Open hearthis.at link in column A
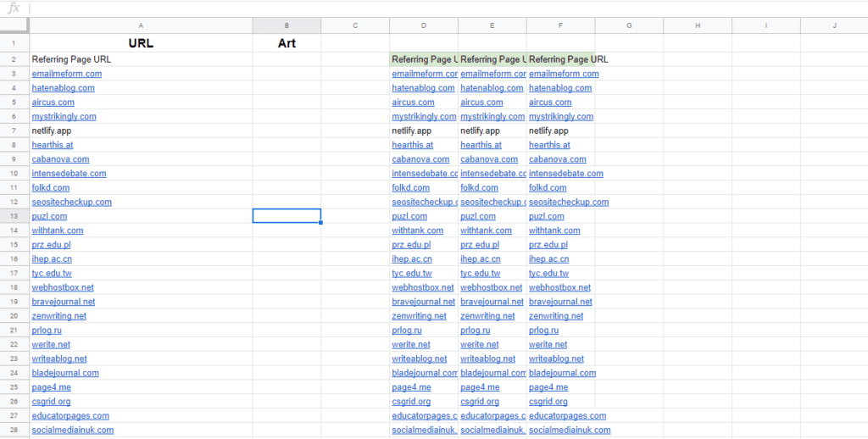The image size is (868, 439). pyautogui.click(x=53, y=145)
